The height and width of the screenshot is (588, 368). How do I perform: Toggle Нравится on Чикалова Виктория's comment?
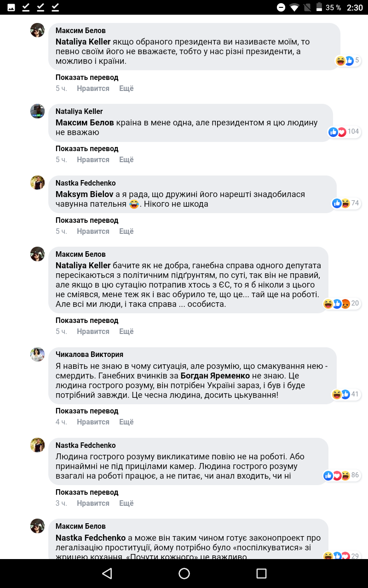click(93, 422)
